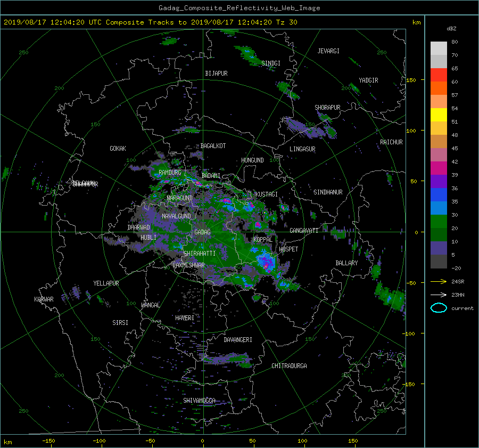Click the KUSTAGI city label
The image size is (479, 448).
pos(267,194)
